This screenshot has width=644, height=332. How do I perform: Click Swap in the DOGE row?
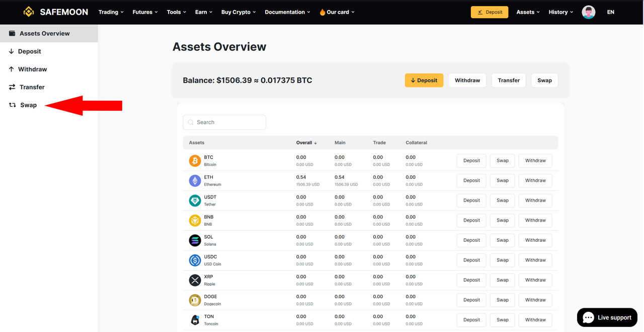pos(503,300)
